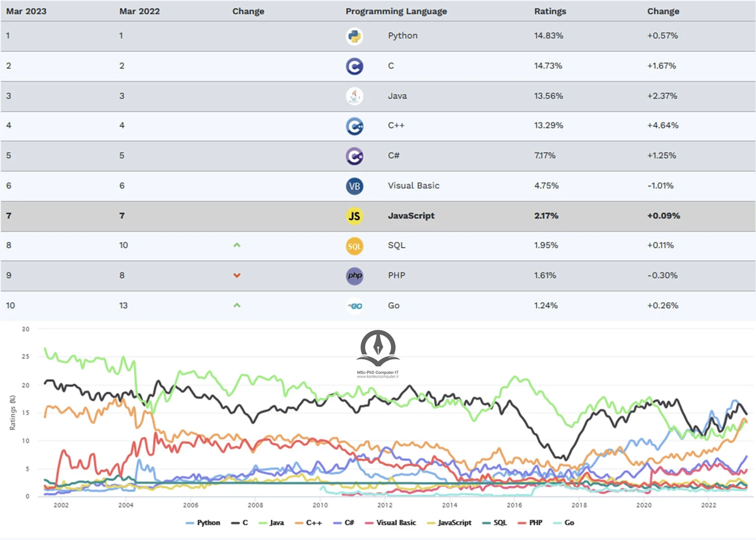Click red down arrow in PHP row
The width and height of the screenshot is (756, 540).
237,275
